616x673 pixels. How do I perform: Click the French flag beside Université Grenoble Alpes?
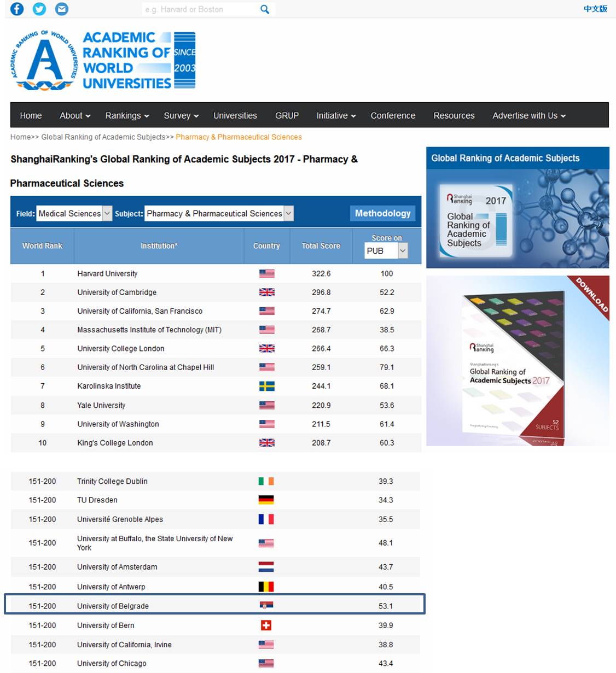tap(266, 519)
